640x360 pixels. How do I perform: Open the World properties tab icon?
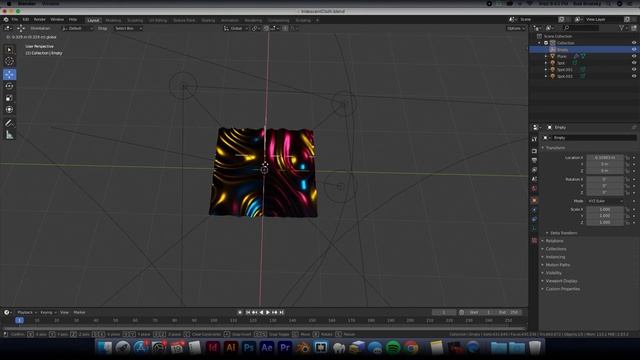point(534,189)
